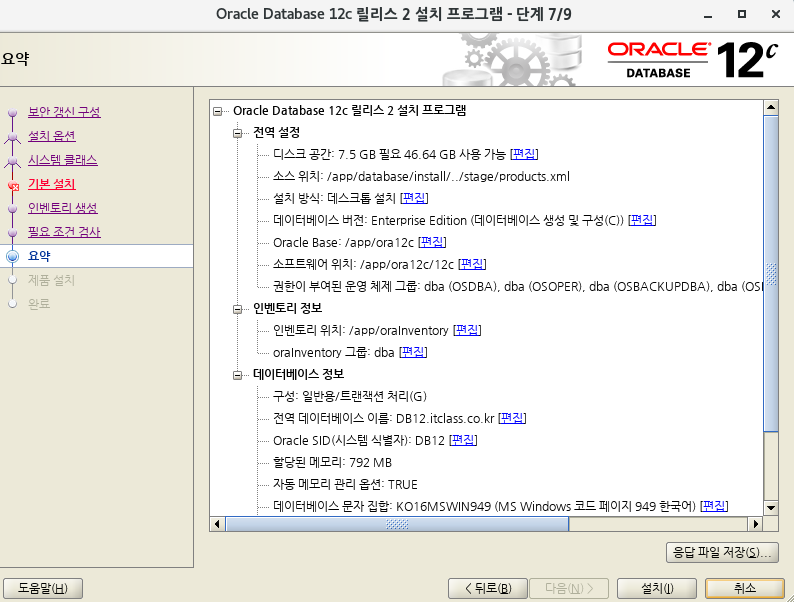Save the response file with 응답 파일 저장
The height and width of the screenshot is (602, 794).
pos(722,552)
